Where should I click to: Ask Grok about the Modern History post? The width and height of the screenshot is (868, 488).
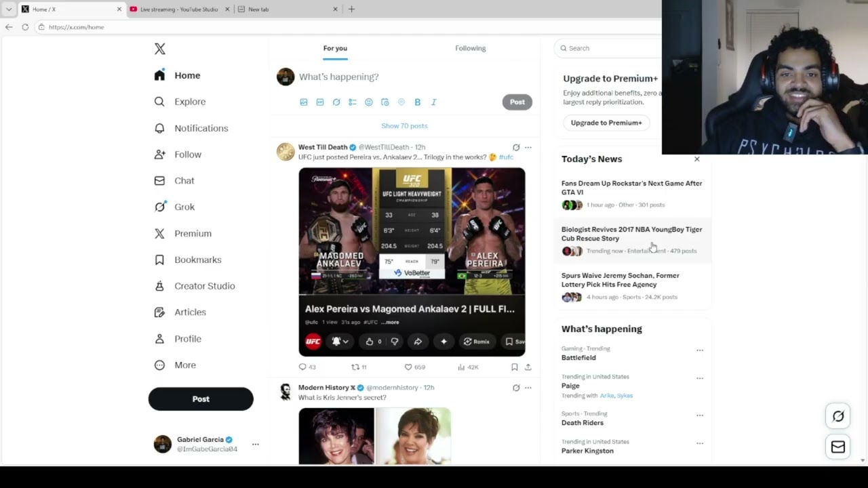point(516,388)
